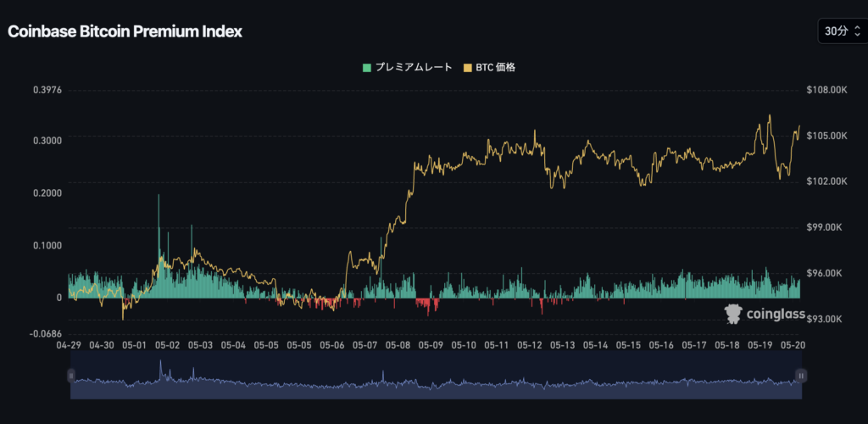
Task: Click the 05-18 date label
Action: click(727, 345)
